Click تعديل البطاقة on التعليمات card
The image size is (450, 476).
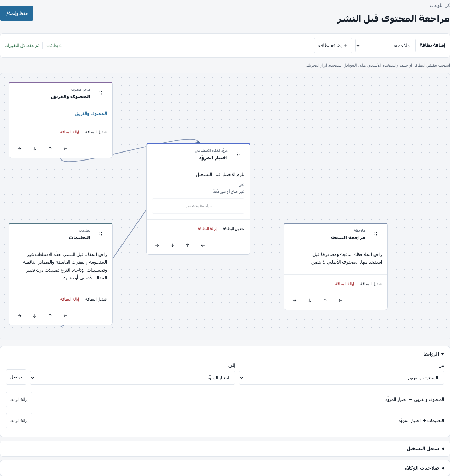pyautogui.click(x=96, y=299)
